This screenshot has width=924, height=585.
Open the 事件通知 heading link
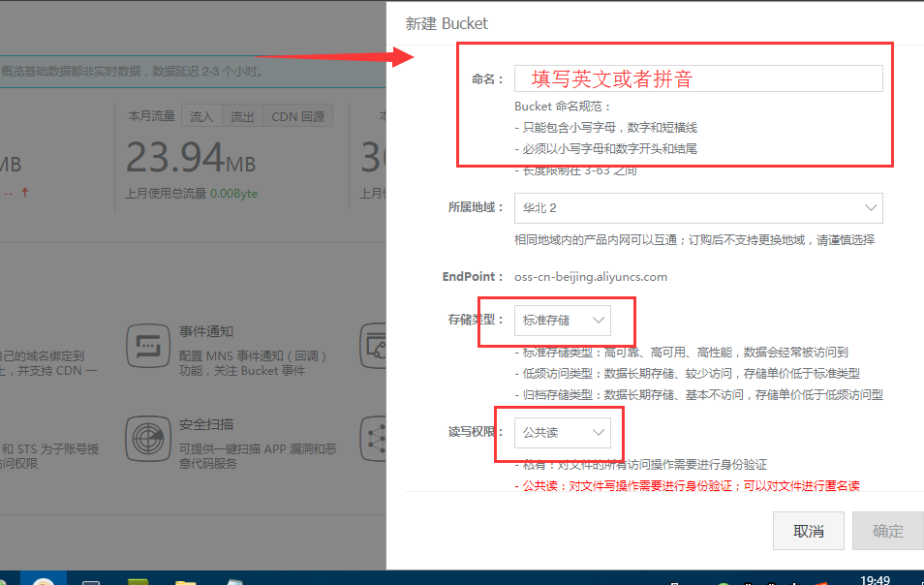pos(206,331)
